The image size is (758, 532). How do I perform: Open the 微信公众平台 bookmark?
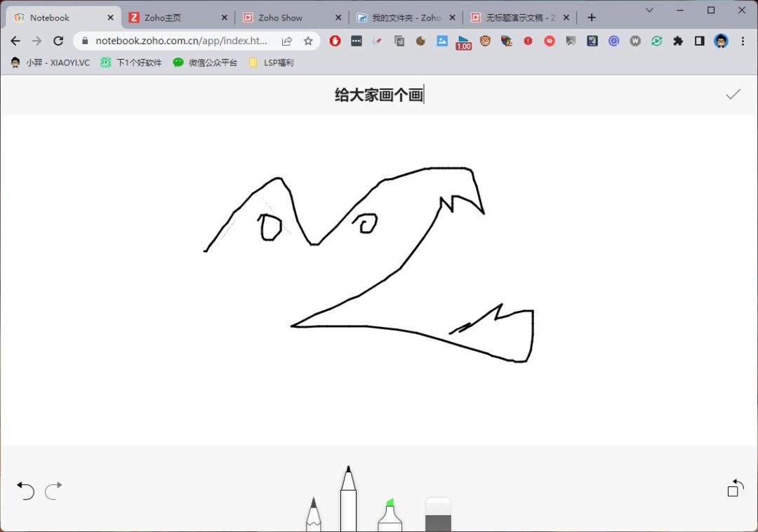coord(204,62)
